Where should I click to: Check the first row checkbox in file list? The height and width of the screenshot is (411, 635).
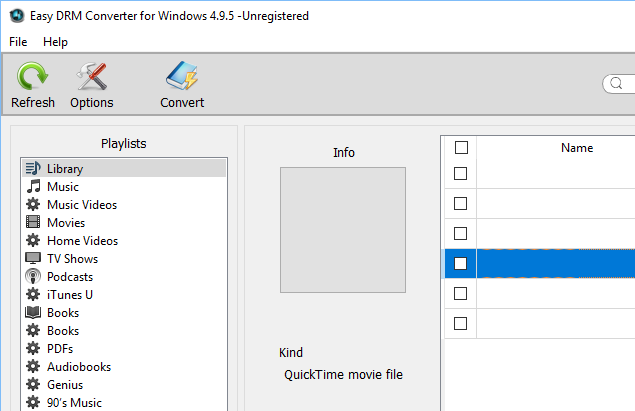coord(460,173)
